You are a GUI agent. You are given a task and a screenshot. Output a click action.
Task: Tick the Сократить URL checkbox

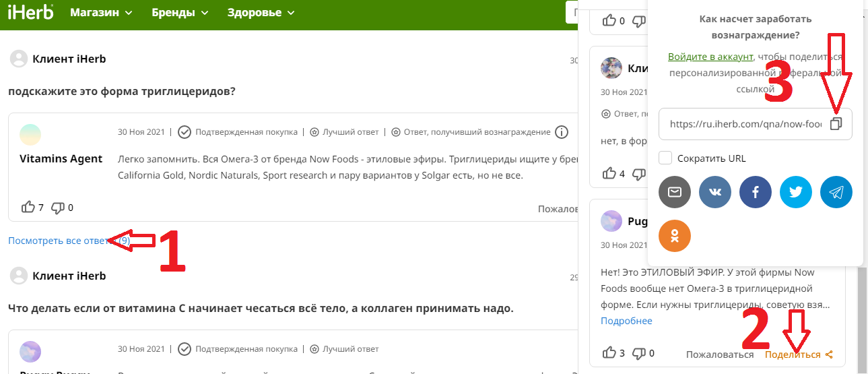[665, 158]
